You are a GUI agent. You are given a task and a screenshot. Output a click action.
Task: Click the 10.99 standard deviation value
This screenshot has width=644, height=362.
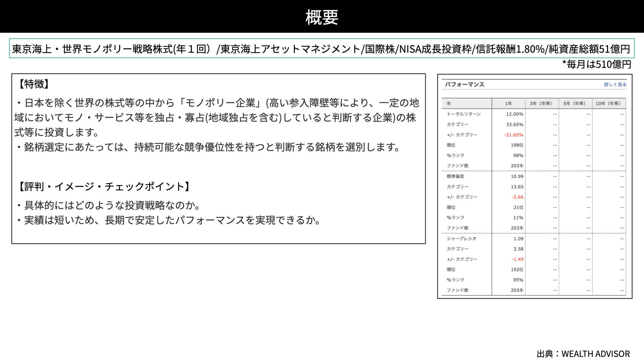517,177
